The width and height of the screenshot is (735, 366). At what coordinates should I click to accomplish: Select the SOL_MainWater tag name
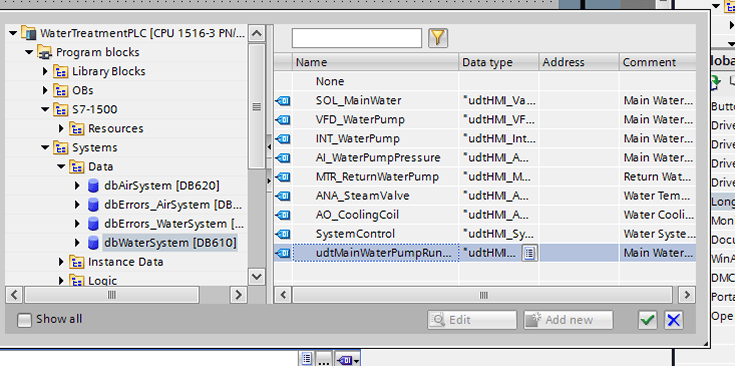coord(358,101)
